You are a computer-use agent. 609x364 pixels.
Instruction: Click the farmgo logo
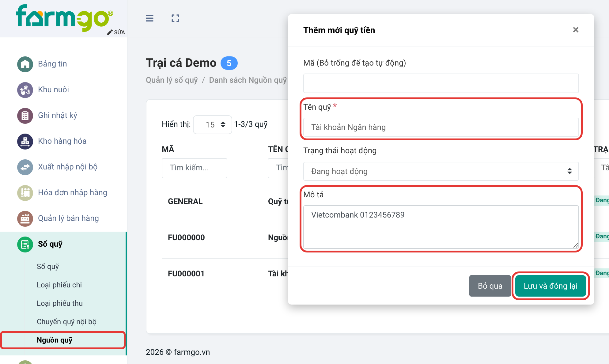point(64,18)
